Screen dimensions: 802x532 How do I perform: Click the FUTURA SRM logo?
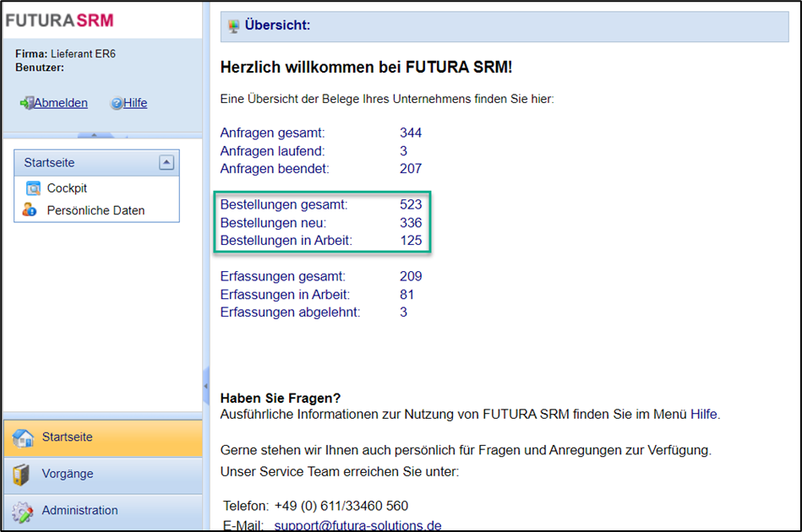(x=59, y=20)
